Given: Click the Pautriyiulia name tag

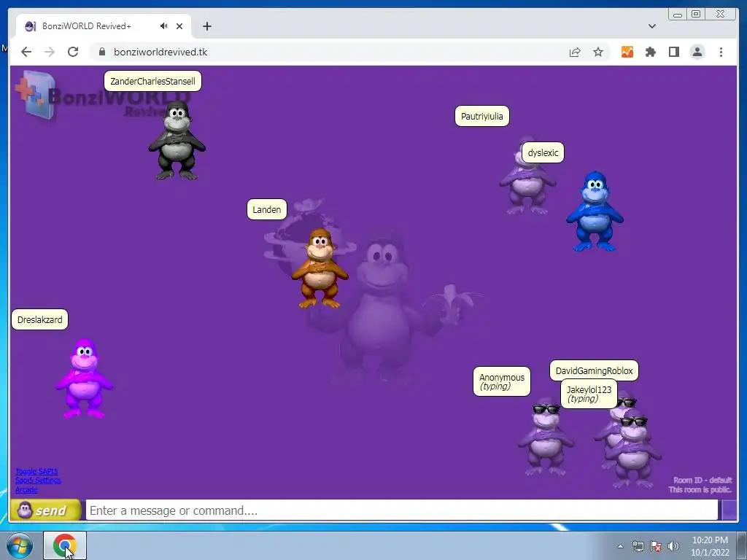Looking at the screenshot, I should click(482, 116).
